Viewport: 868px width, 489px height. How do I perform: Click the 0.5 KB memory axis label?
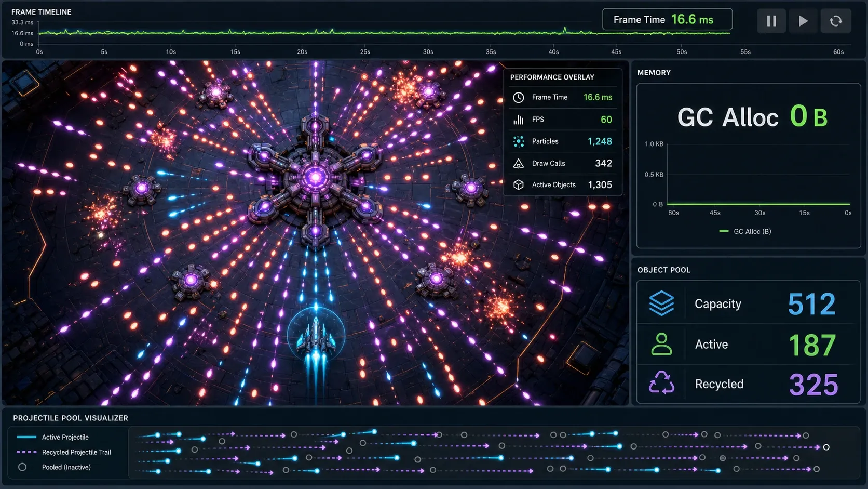654,175
